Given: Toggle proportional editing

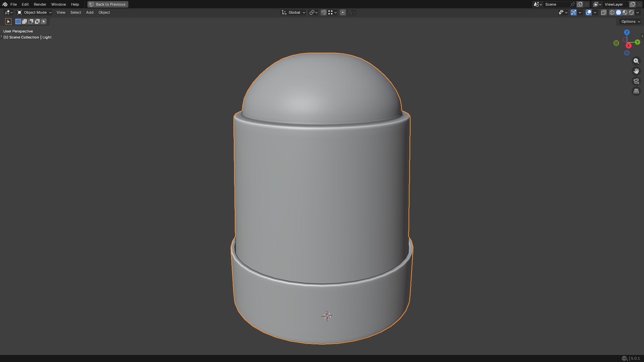Looking at the screenshot, I should [342, 12].
